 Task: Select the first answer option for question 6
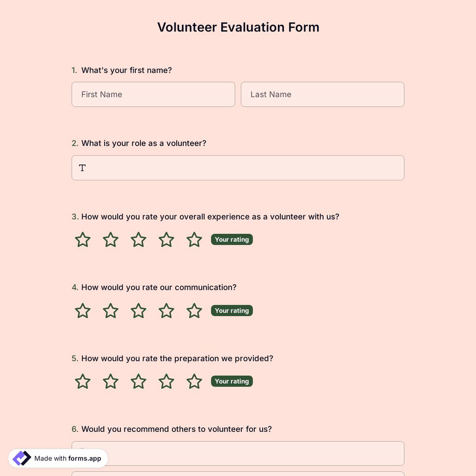pyautogui.click(x=238, y=453)
